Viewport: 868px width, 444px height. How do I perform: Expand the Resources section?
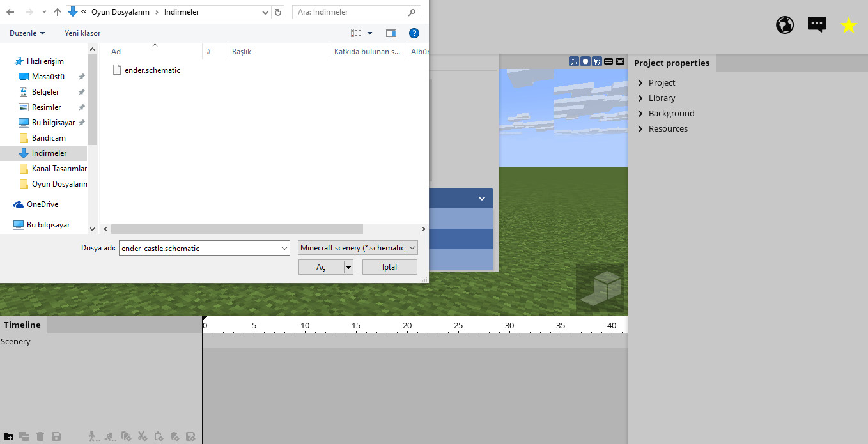(x=640, y=128)
